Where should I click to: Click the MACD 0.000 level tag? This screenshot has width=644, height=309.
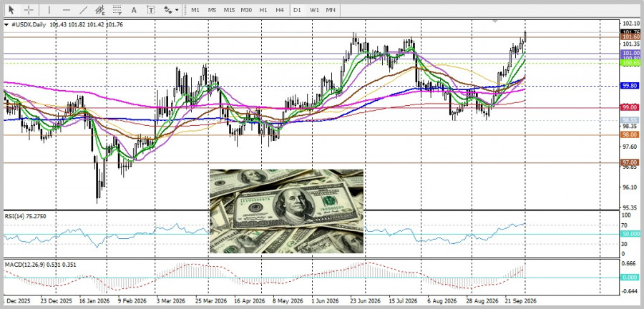630,278
